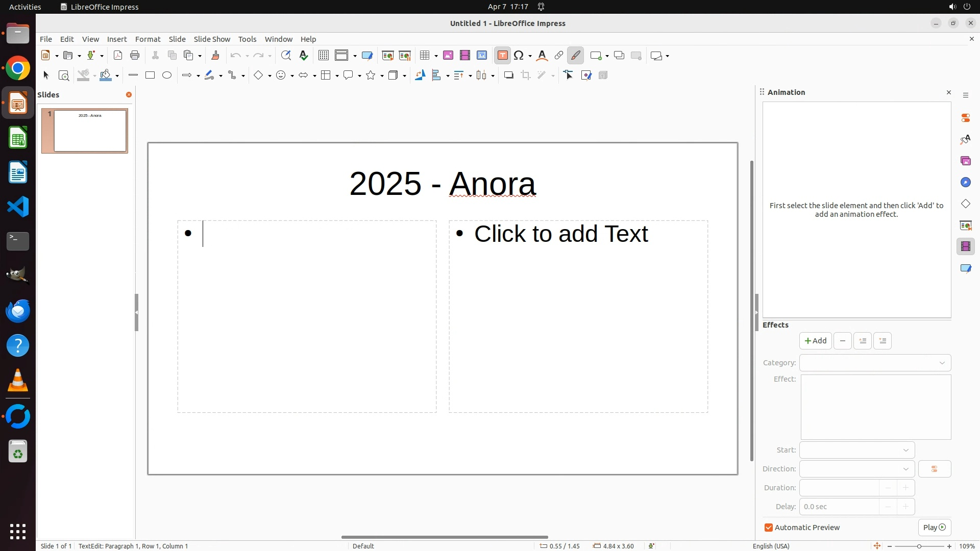Open the Format menu
The width and height of the screenshot is (980, 551).
148,39
